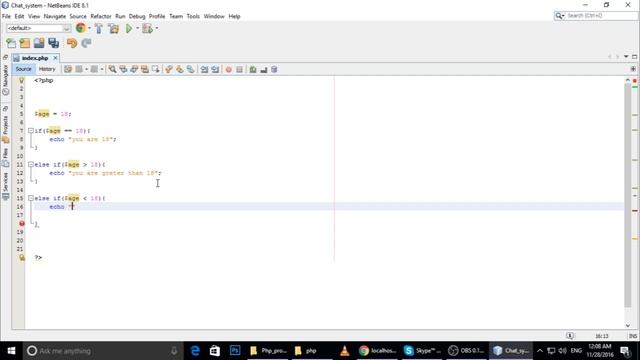The width and height of the screenshot is (640, 360).
Task: Click Clean and Build project icon
Action: 113,28
